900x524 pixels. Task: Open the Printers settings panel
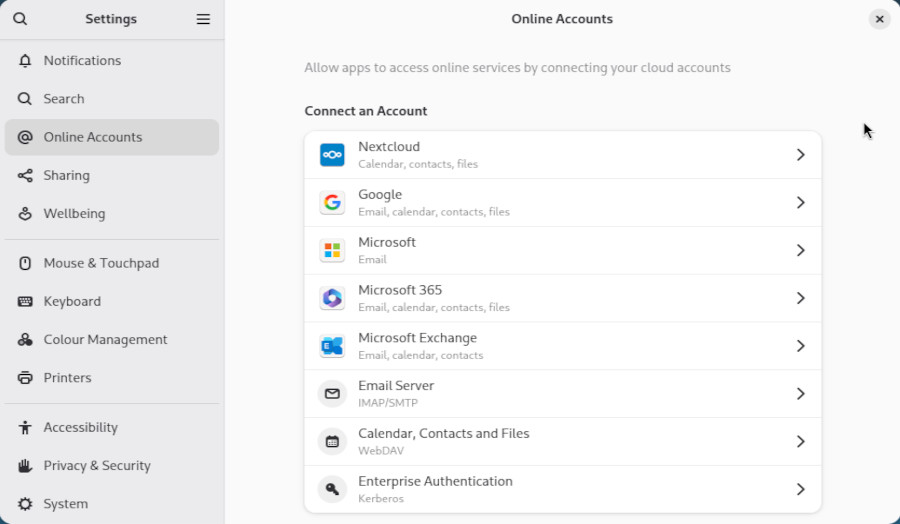point(112,378)
